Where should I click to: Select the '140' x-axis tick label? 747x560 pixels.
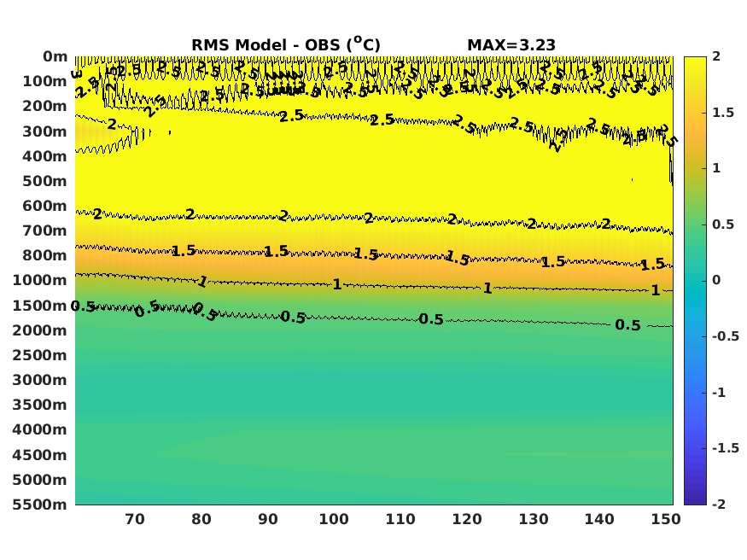(x=600, y=519)
